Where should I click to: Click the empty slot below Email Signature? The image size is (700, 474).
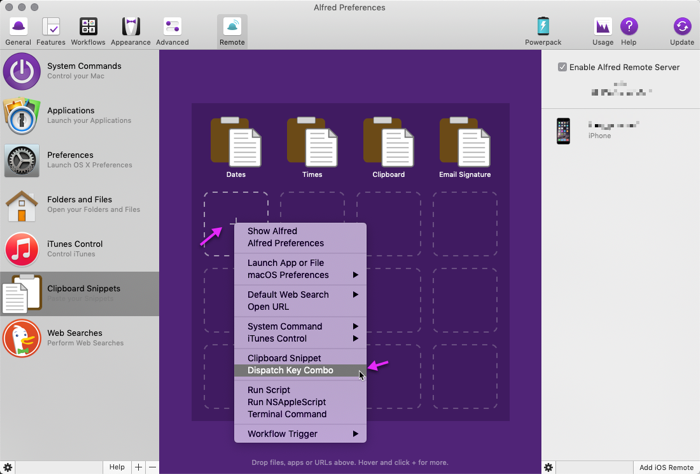465,224
